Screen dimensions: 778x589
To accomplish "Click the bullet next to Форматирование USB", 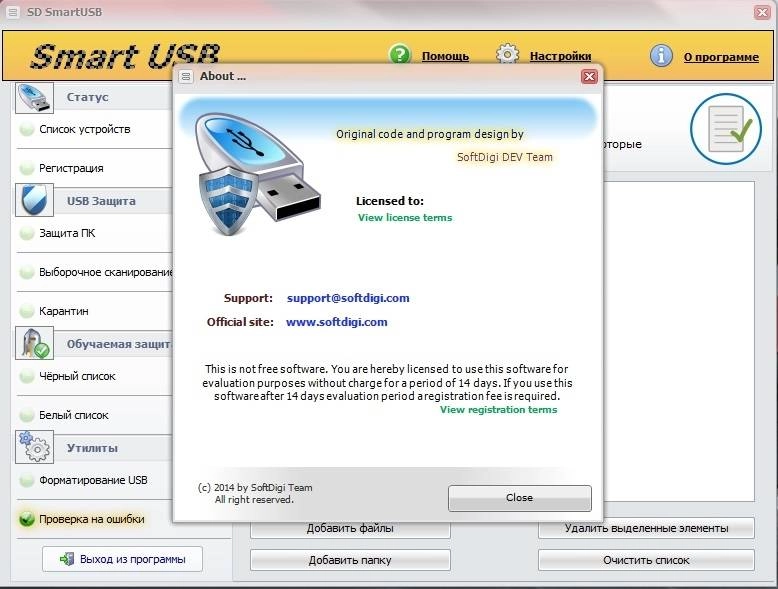I will click(26, 480).
